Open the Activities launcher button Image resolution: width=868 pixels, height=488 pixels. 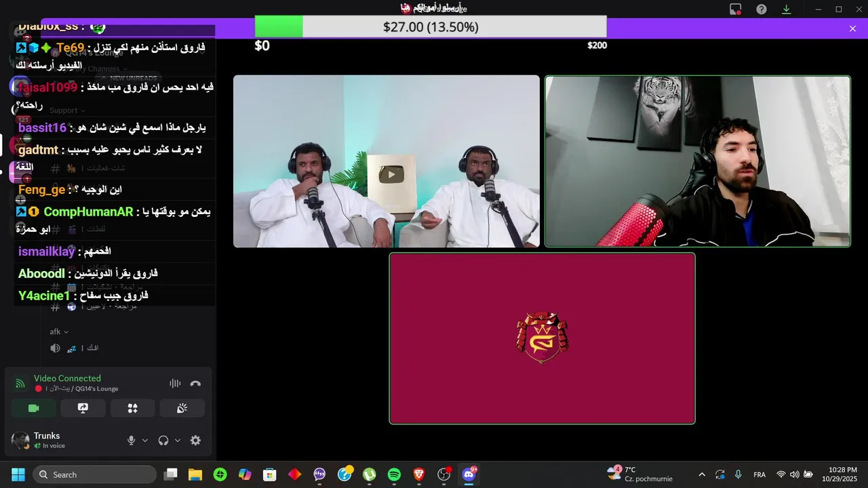pyautogui.click(x=132, y=408)
